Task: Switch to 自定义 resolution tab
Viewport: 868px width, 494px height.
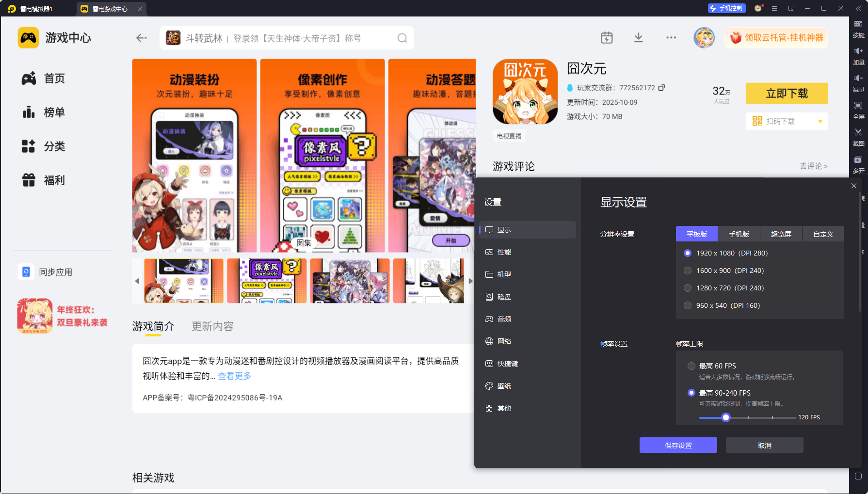Action: click(x=823, y=234)
